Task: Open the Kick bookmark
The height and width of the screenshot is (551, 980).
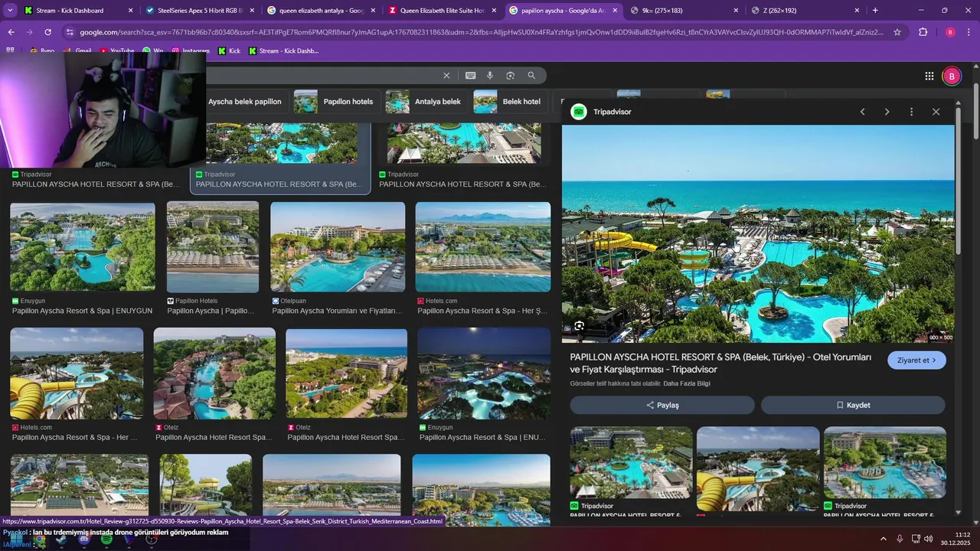Action: tap(229, 51)
